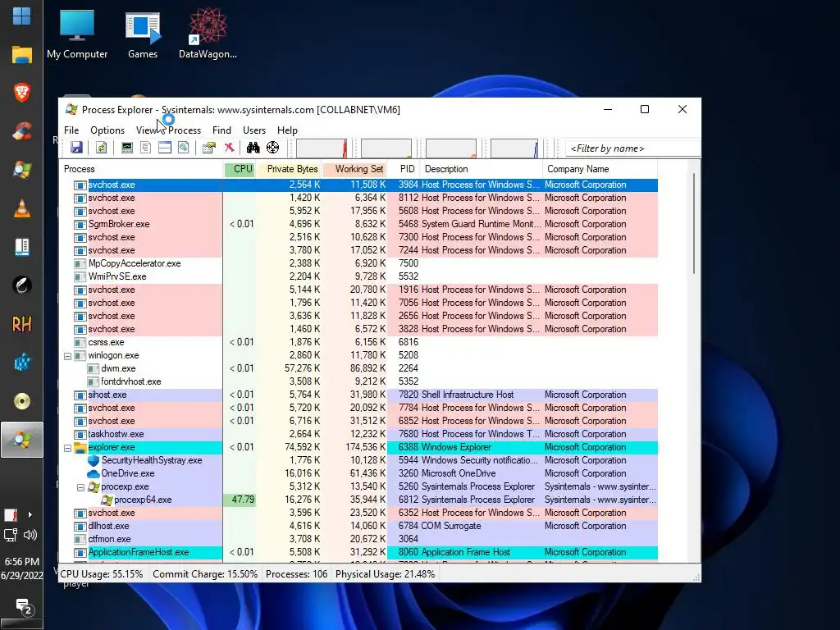Select the ctfmon.exe process row
840x630 pixels.
pyautogui.click(x=359, y=539)
